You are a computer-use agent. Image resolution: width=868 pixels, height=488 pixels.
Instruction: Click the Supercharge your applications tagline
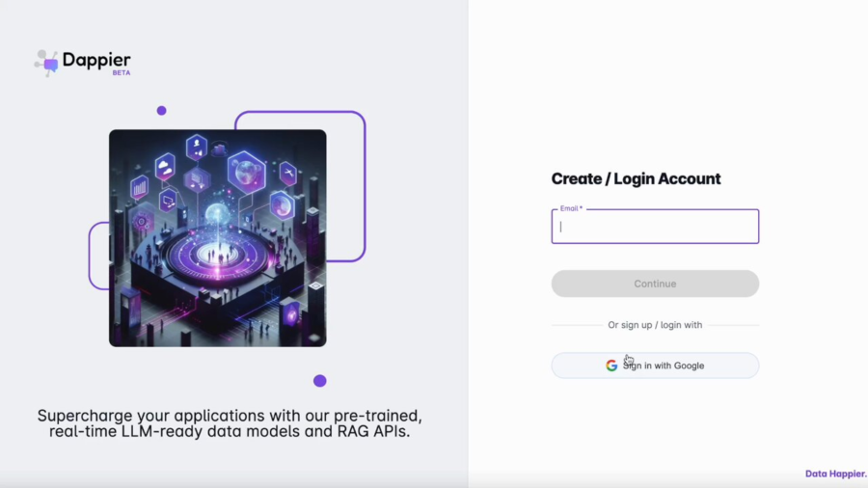[230, 423]
